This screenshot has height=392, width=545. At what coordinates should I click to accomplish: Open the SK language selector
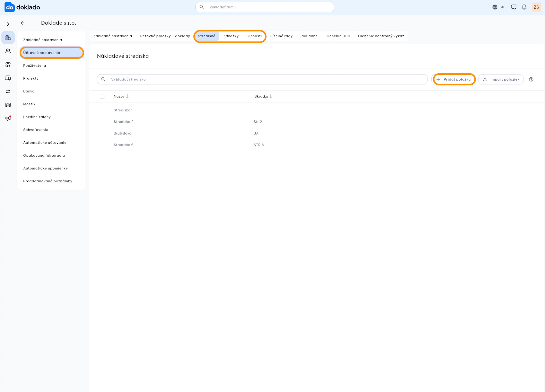click(x=498, y=7)
